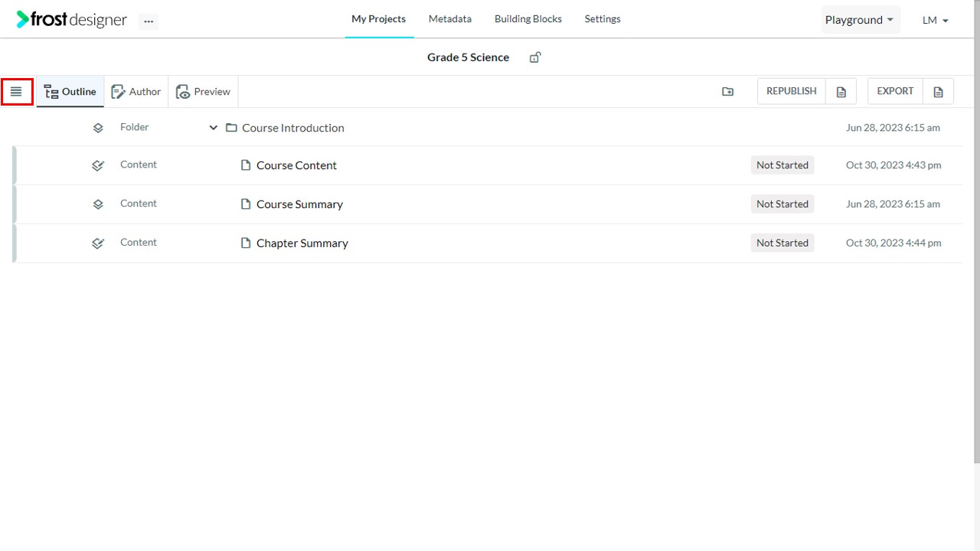The height and width of the screenshot is (551, 980).
Task: Click the layers icon on Course Summary row
Action: coord(98,204)
